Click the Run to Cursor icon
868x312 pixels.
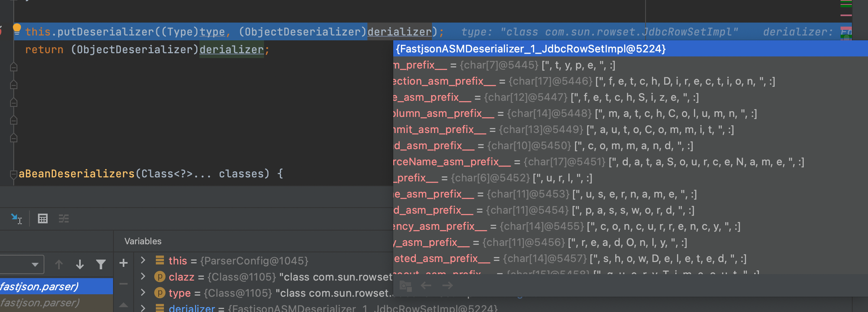tap(16, 218)
